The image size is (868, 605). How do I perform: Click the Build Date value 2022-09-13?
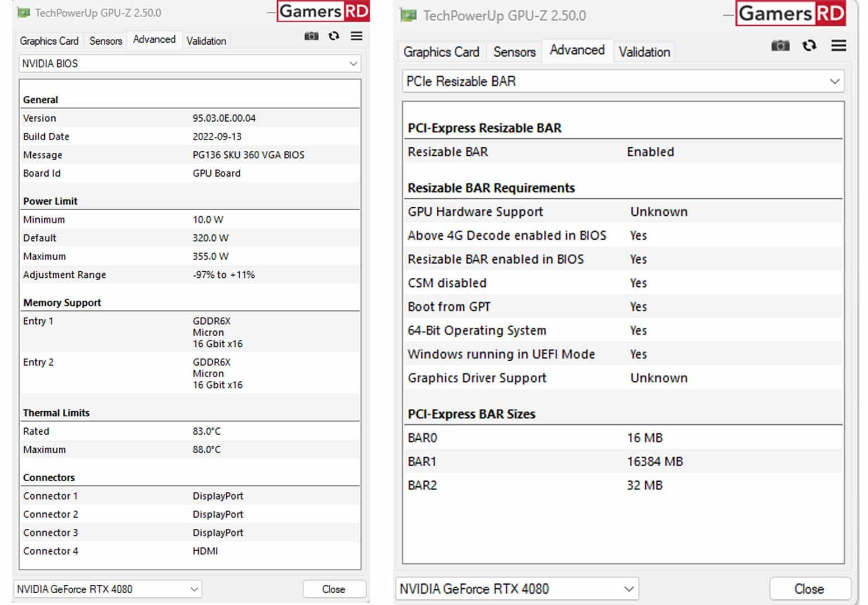217,137
